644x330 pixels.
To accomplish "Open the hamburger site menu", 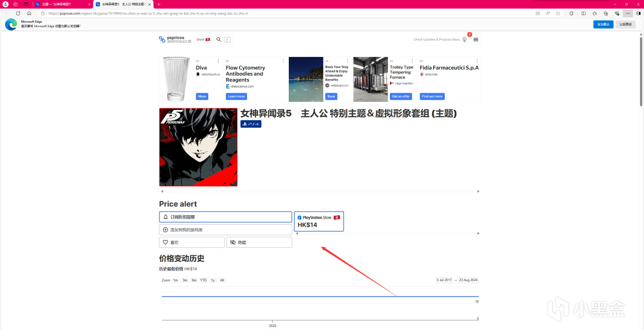I will pos(476,39).
